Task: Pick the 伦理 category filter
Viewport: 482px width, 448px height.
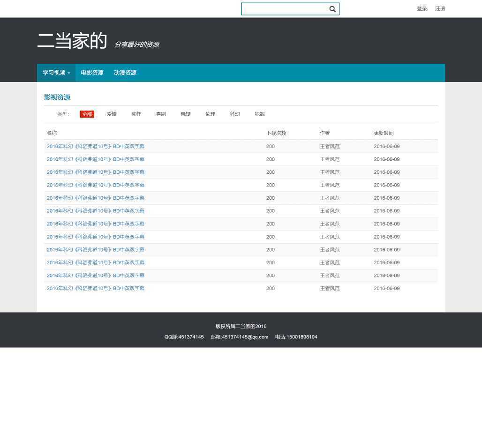Action: coord(210,114)
